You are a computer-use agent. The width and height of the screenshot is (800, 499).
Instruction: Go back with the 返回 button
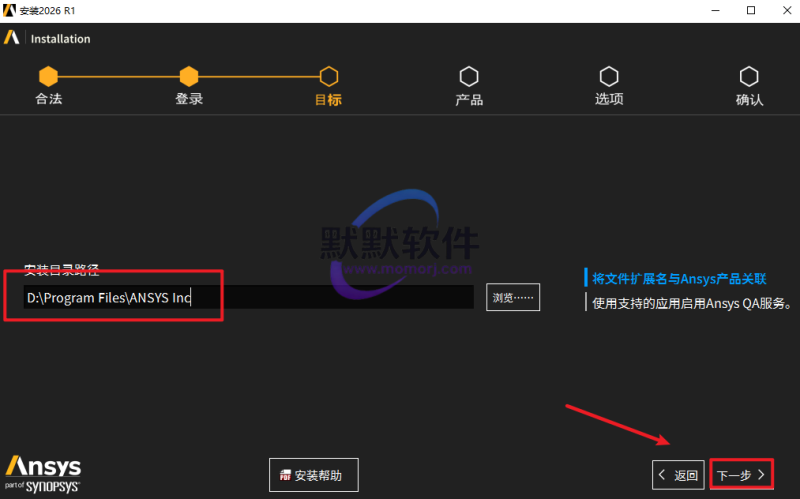click(677, 475)
